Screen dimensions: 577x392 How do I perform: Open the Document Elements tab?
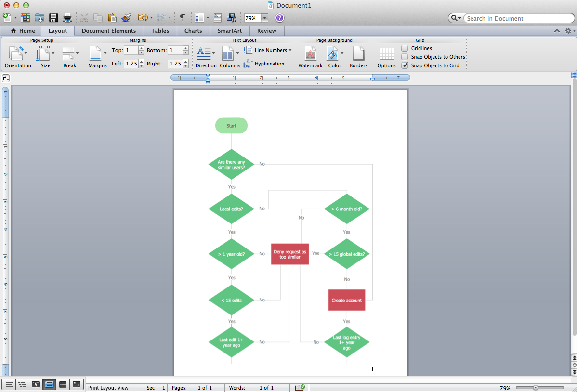coord(109,31)
